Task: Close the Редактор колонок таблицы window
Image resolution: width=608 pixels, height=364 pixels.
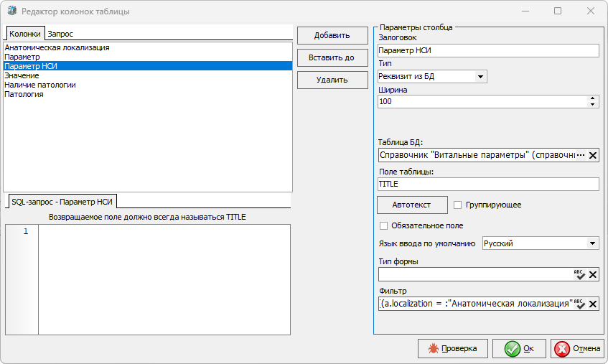Action: click(591, 11)
